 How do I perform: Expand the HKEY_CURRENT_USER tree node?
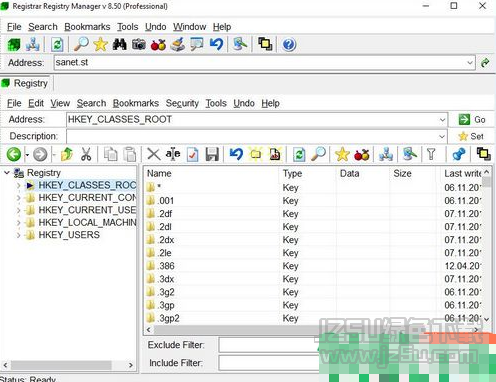point(18,210)
